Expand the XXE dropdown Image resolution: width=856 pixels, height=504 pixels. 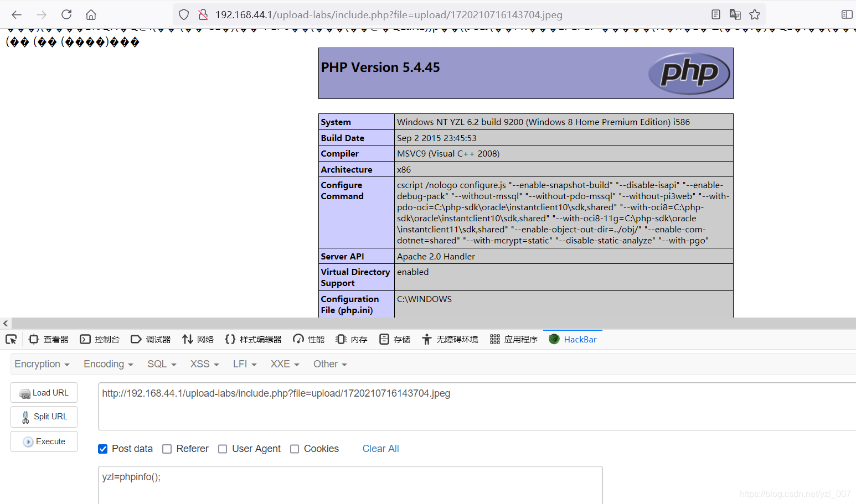pyautogui.click(x=285, y=364)
